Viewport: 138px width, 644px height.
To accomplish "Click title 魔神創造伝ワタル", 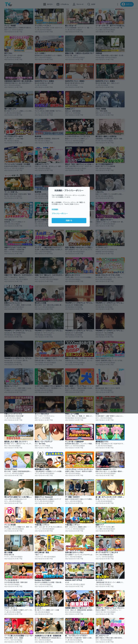I will pos(102,441).
